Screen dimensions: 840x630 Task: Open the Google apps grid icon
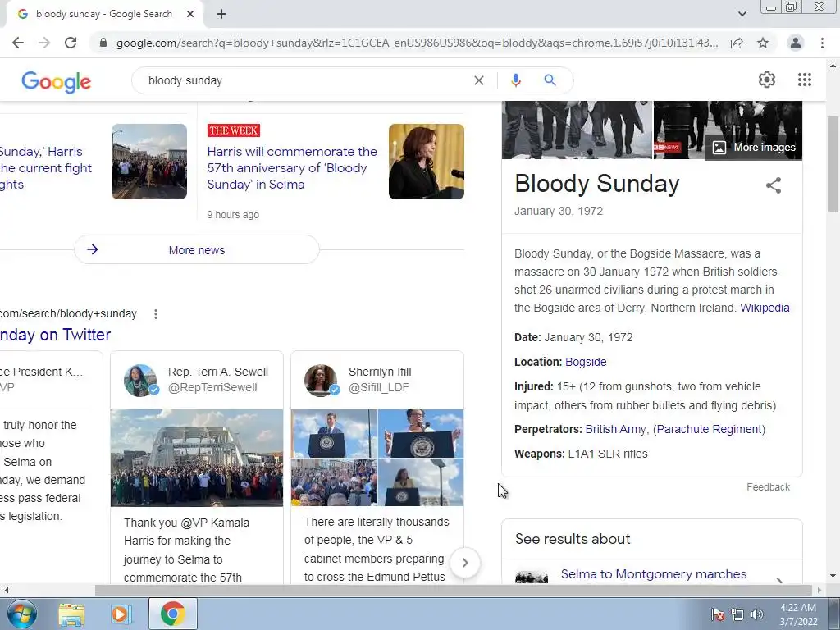pyautogui.click(x=804, y=80)
